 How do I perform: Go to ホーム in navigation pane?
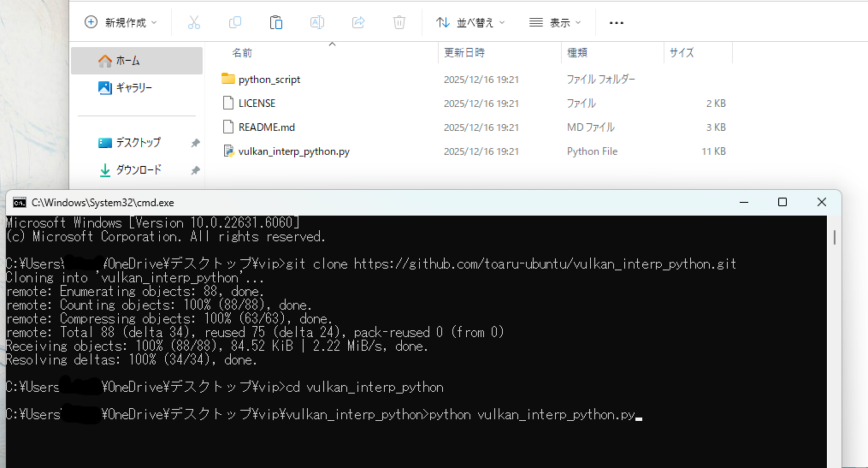point(128,61)
